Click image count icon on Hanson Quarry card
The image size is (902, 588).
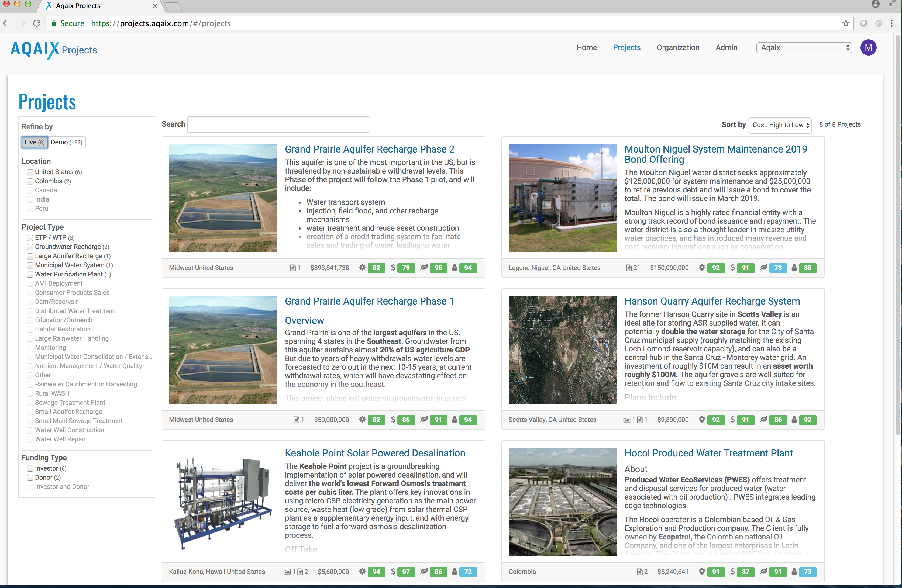[x=627, y=420]
